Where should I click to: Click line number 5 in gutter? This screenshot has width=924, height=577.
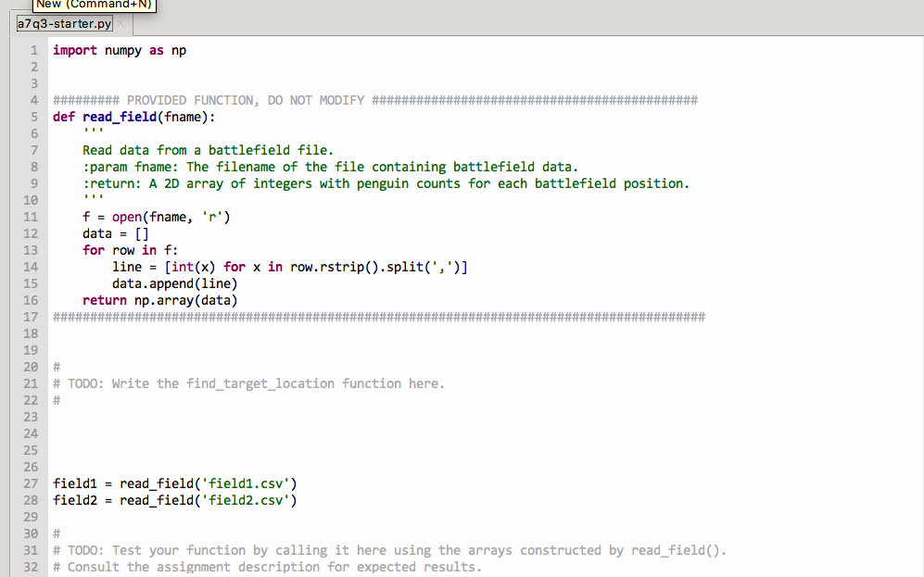[x=33, y=117]
